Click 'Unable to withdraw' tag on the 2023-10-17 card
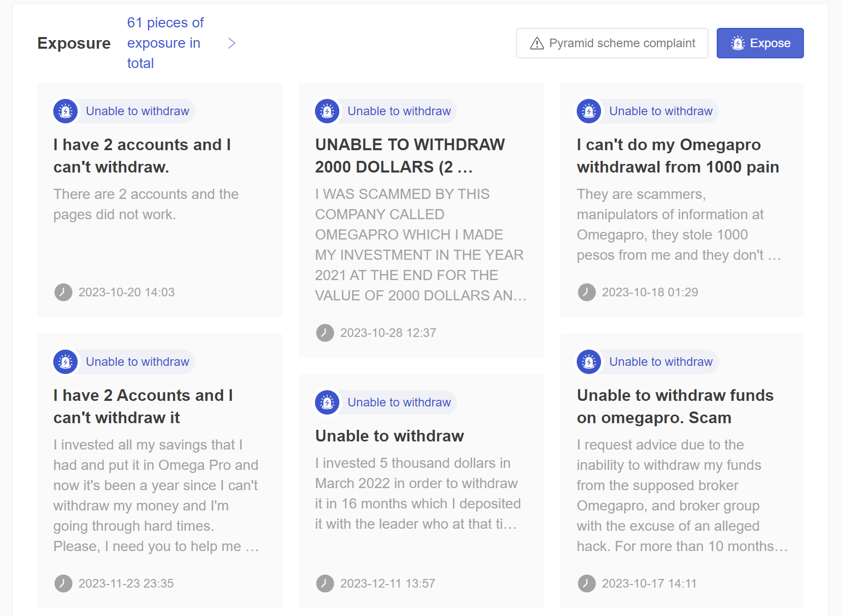Screen dimensions: 842x616 [661, 362]
